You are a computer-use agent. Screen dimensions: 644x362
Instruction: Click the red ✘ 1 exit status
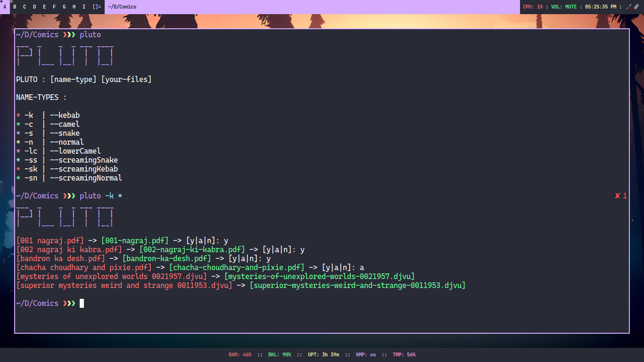[621, 196]
